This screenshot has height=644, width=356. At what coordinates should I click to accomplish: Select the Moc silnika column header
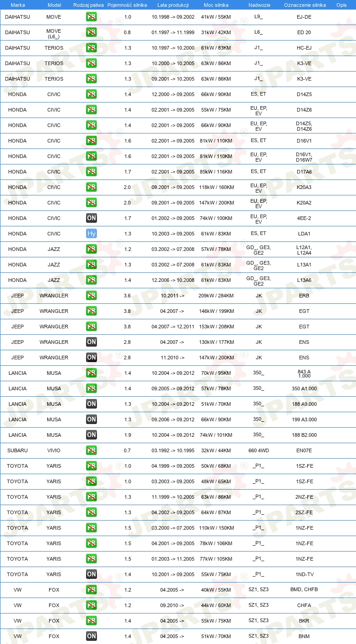click(216, 5)
